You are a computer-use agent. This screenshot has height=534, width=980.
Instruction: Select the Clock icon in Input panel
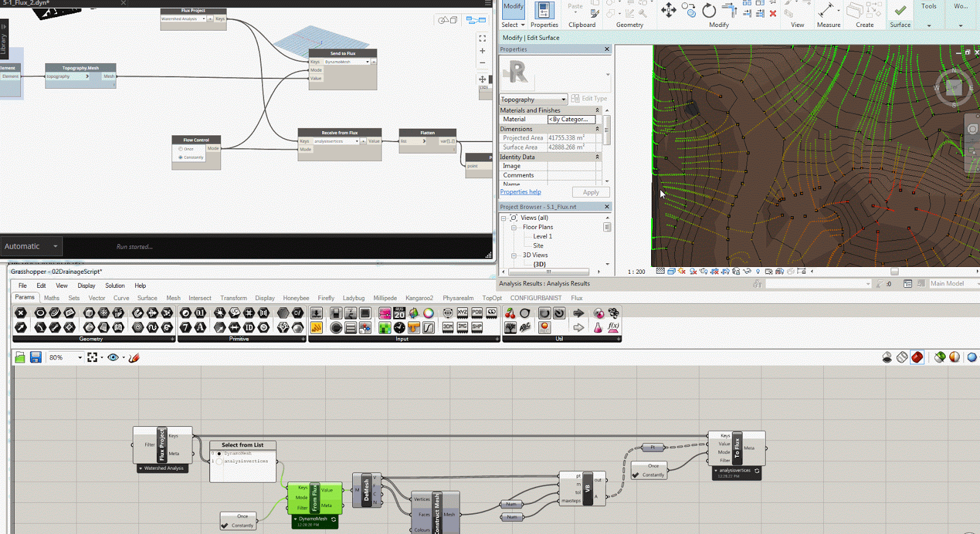(399, 328)
